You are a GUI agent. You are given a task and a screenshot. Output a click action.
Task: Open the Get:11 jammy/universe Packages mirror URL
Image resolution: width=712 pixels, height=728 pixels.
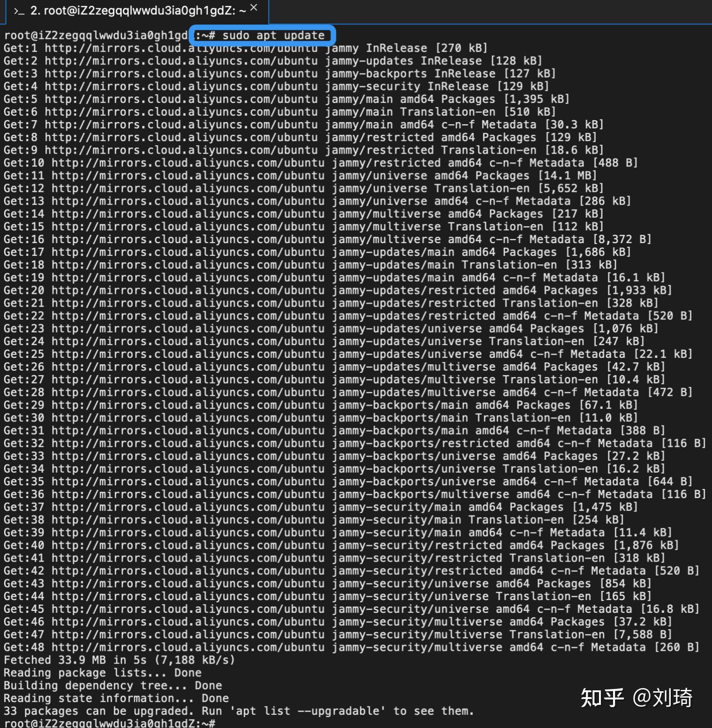[x=188, y=176]
